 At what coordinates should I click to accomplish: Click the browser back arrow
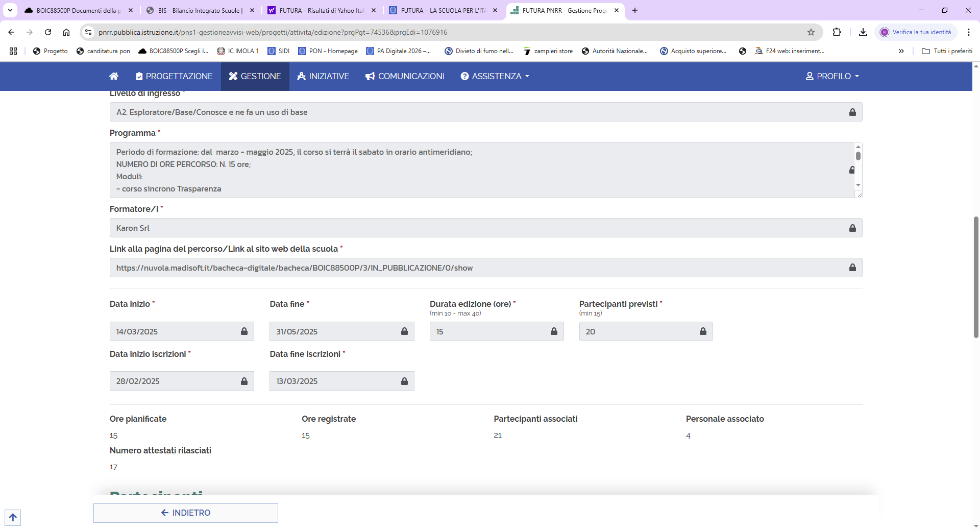pos(11,32)
